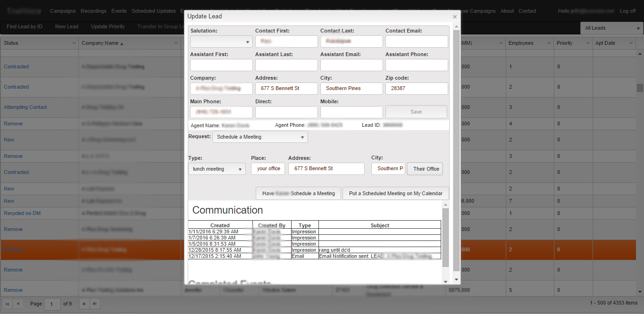644x314 pixels.
Task: Click the Assistant Last input field
Action: 286,65
